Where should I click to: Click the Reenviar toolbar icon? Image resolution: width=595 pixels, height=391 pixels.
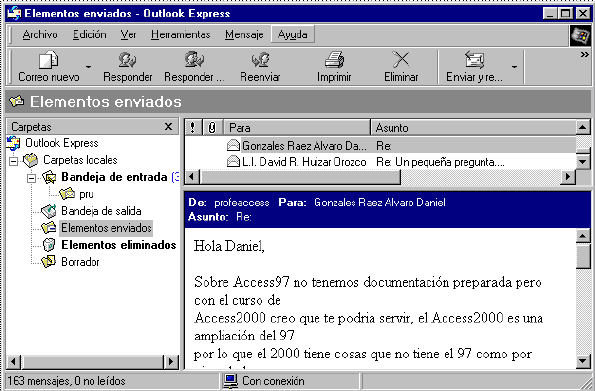260,60
